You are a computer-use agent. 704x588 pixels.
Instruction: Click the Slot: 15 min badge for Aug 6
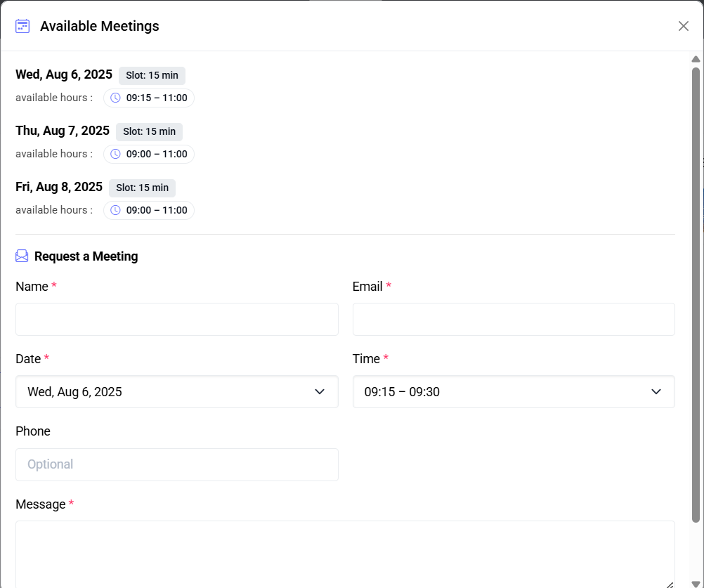152,75
